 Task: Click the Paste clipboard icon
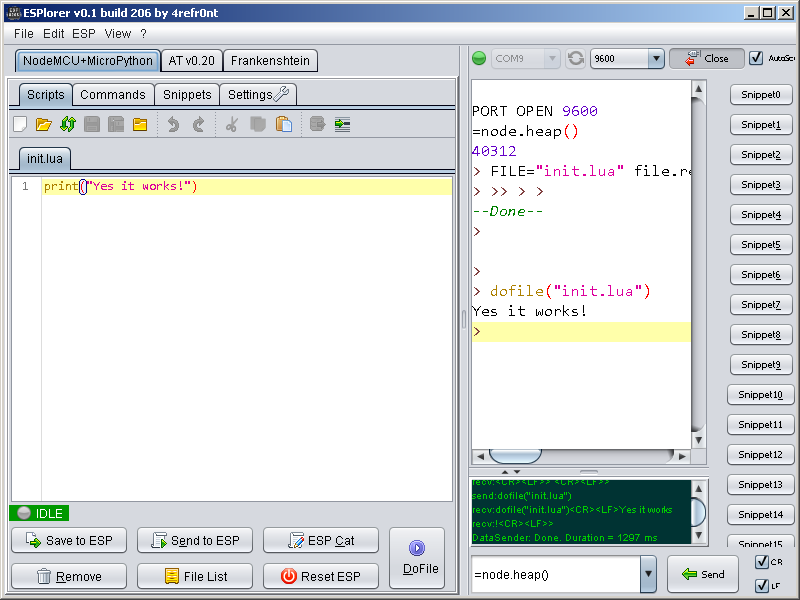click(x=284, y=125)
